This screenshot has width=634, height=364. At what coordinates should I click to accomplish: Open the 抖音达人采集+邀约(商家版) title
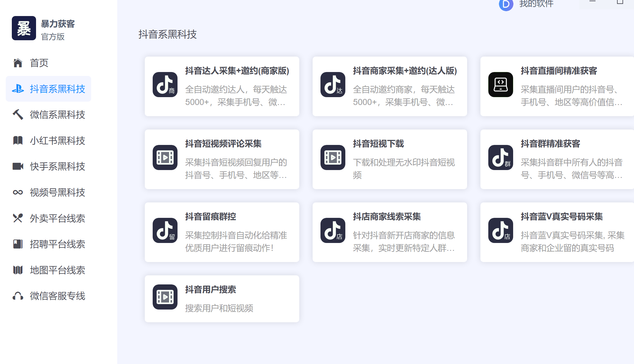(x=237, y=71)
